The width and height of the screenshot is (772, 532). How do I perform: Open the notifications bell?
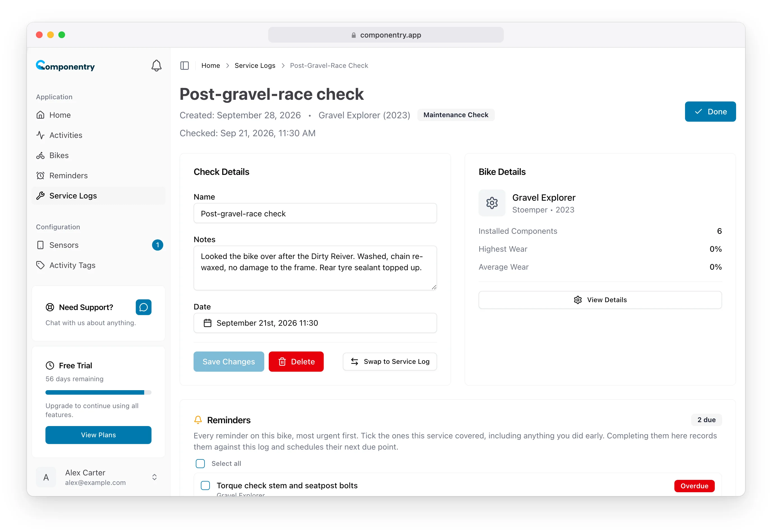click(156, 66)
